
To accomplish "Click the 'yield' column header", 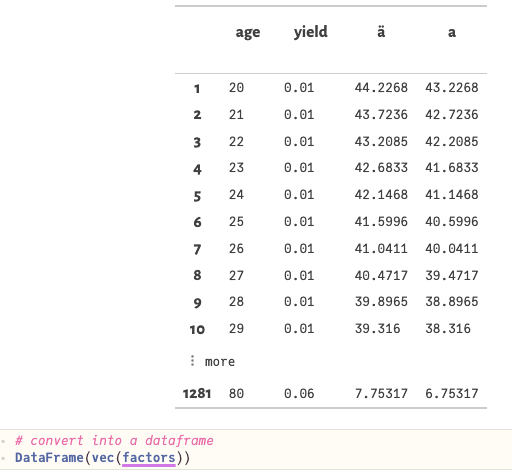I will tap(311, 32).
